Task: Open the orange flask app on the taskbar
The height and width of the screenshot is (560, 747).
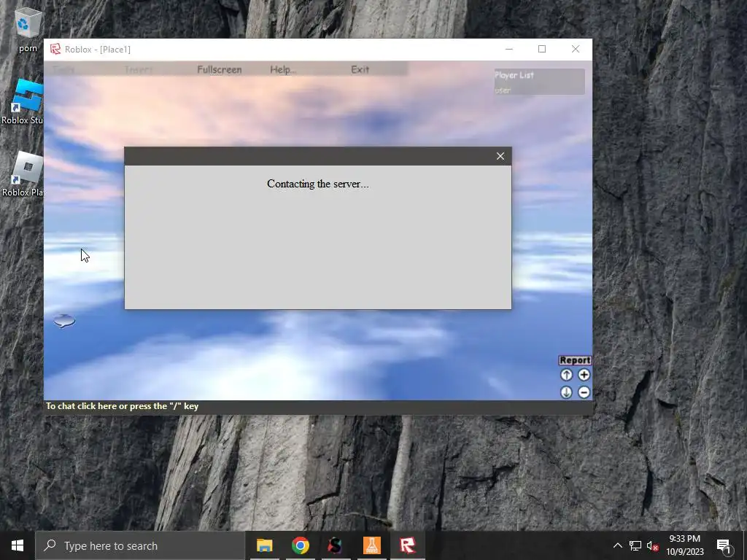Action: 371,545
